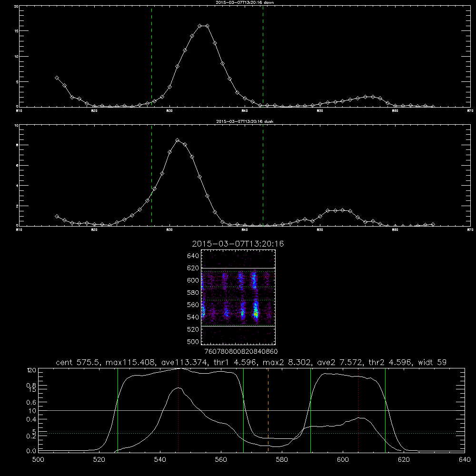This screenshot has height=476, width=476.
Task: Click the y-axis label '0.0' on the bottom plot
Action: point(31,451)
